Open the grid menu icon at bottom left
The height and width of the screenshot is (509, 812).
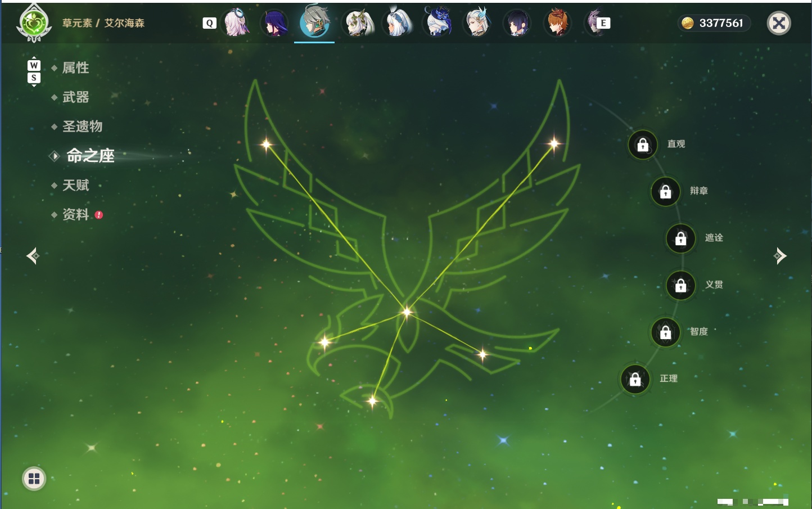[34, 479]
